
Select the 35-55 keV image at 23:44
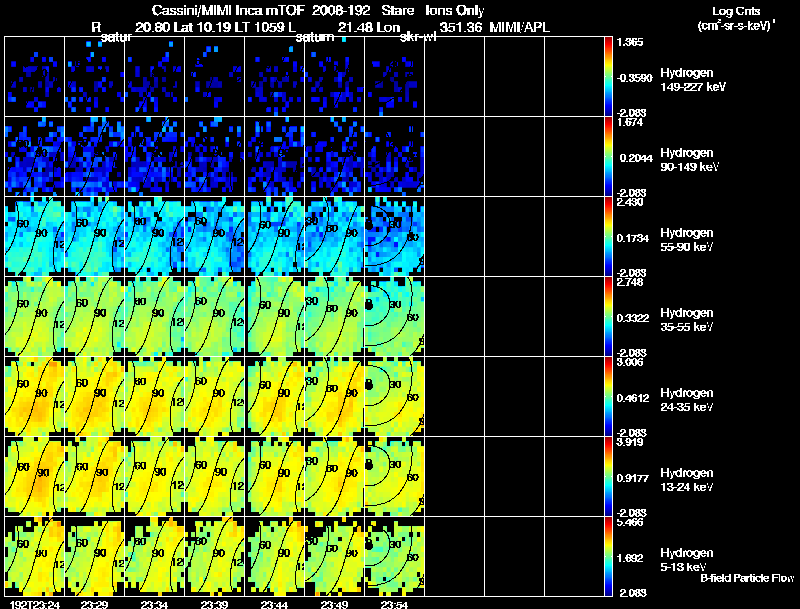[x=275, y=317]
